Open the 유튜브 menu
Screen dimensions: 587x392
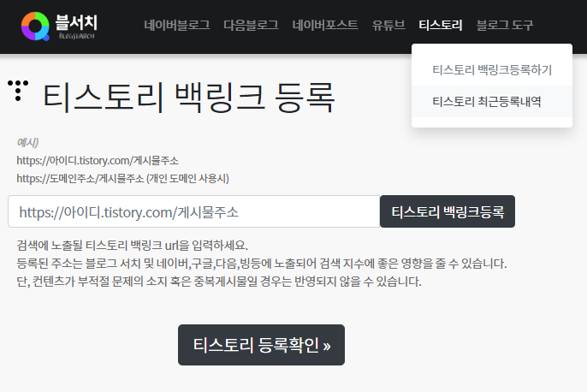(x=388, y=25)
